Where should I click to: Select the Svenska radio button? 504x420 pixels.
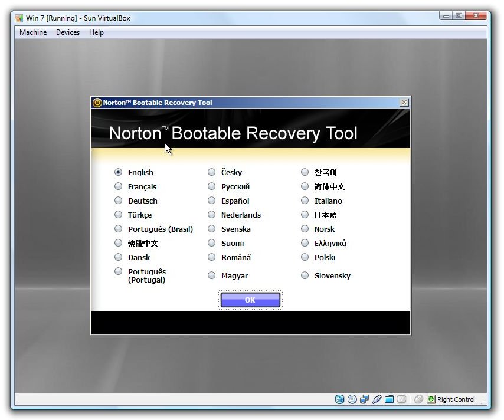point(211,229)
